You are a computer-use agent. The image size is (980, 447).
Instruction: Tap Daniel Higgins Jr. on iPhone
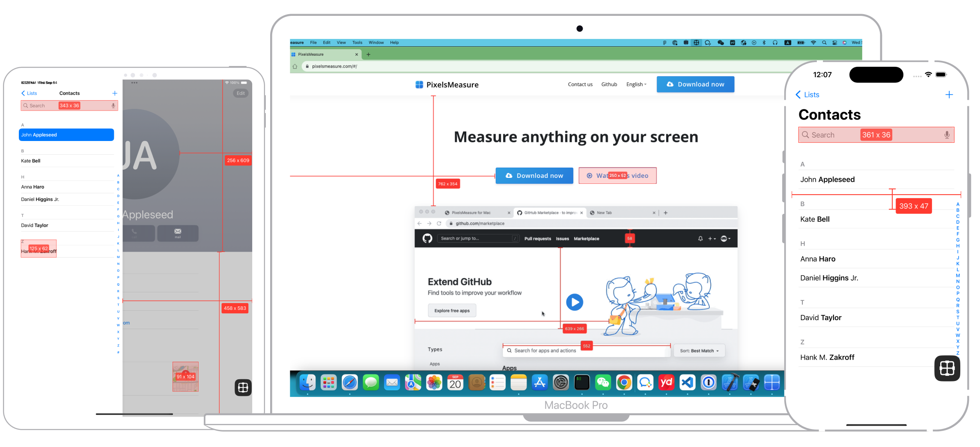tap(876, 278)
